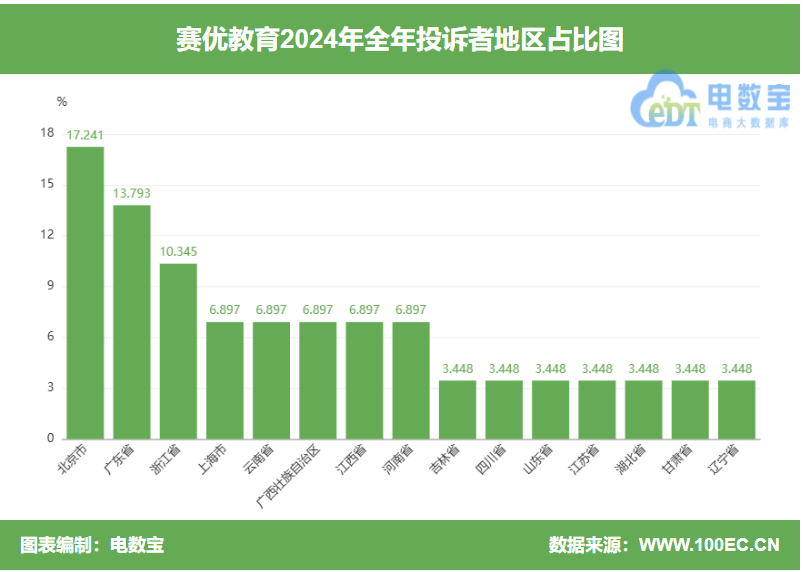
Task: Click the % unit label on y-axis
Action: [62, 102]
